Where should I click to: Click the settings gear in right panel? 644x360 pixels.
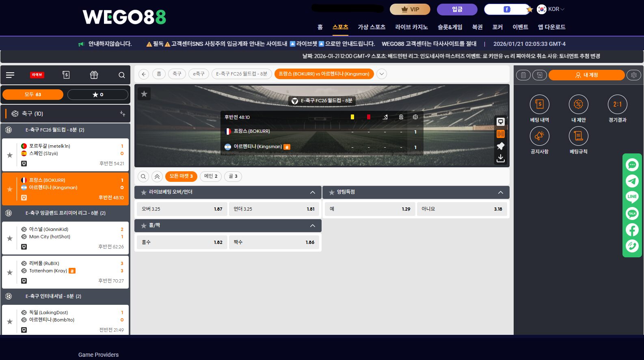pos(634,75)
